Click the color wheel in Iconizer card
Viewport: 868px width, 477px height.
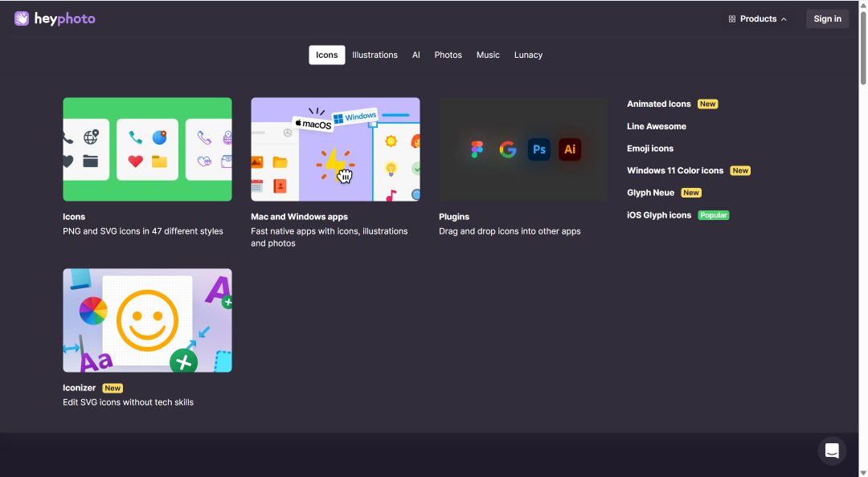[x=93, y=311]
